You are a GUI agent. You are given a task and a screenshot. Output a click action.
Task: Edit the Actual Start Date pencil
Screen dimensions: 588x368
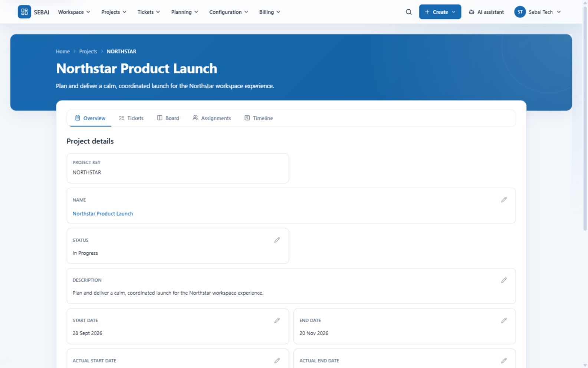click(277, 361)
